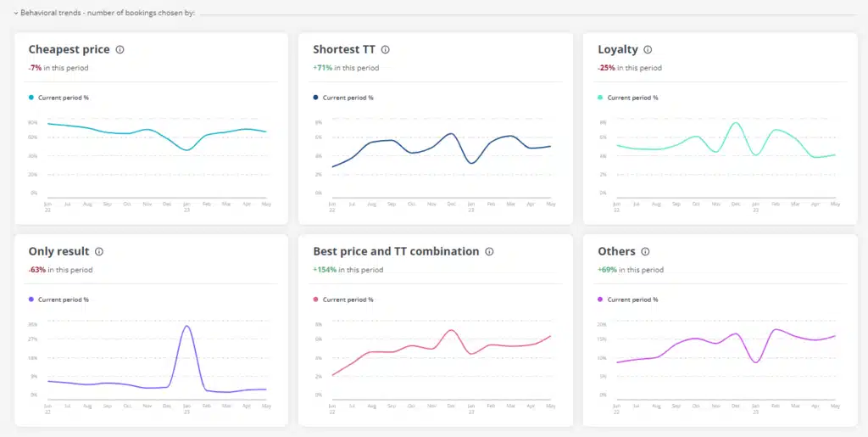
Task: Hide Current period % series in Loyalty chart
Action: pos(632,98)
